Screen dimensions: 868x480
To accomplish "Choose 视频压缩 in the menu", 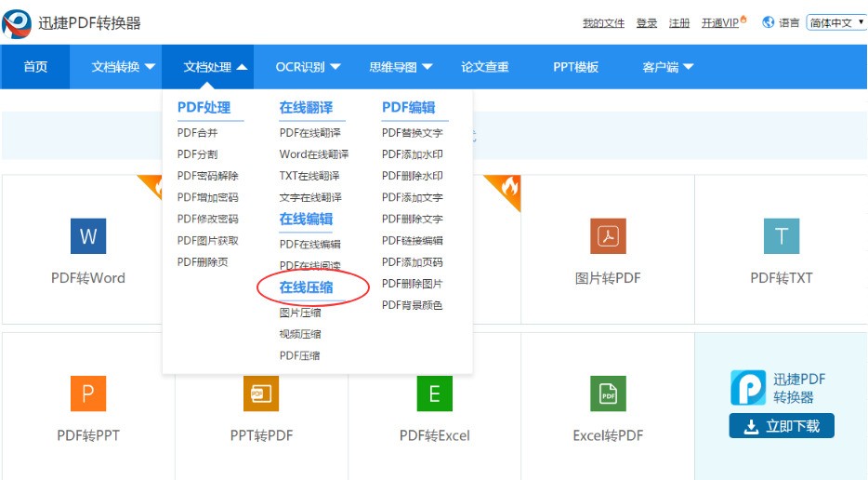I will tap(300, 334).
